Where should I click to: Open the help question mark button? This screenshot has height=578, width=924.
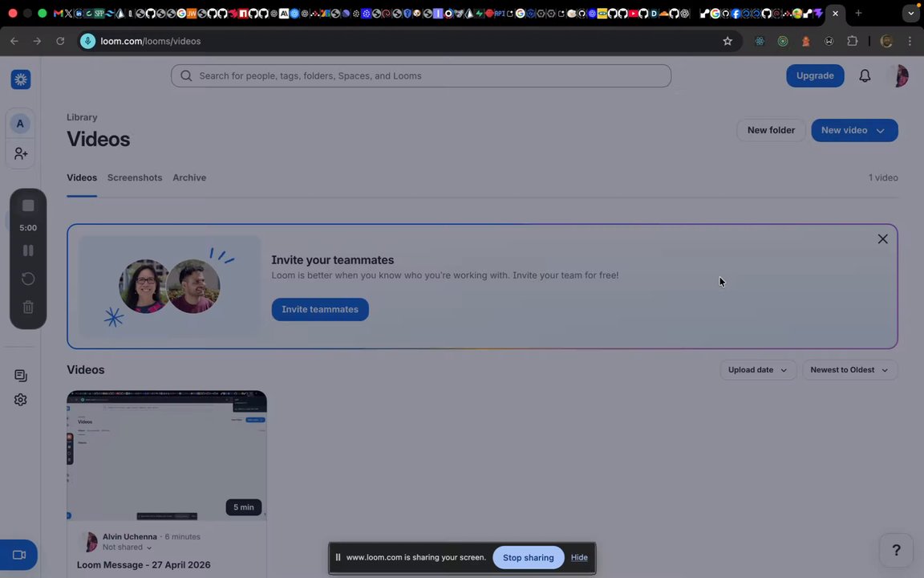(x=896, y=550)
